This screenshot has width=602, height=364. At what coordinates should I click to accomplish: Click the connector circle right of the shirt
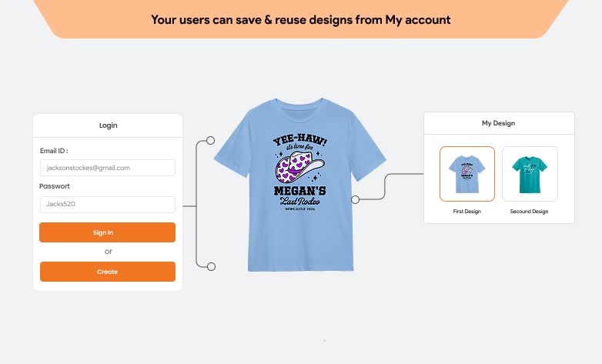click(x=355, y=199)
